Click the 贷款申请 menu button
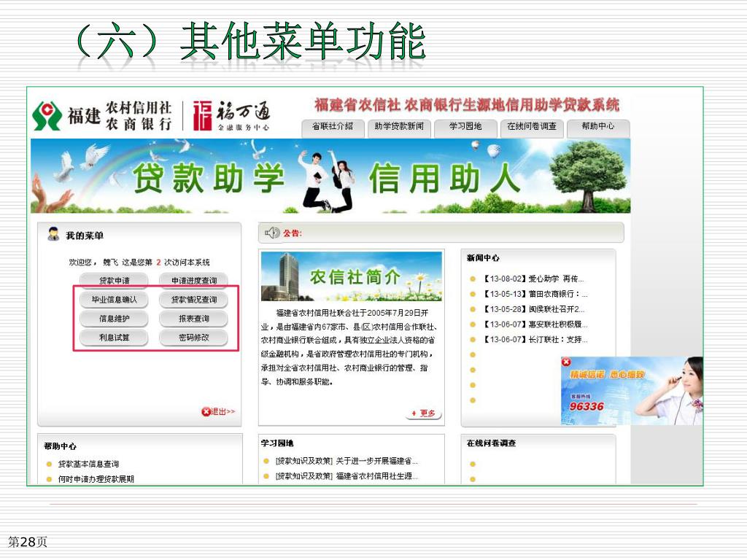 pyautogui.click(x=114, y=281)
